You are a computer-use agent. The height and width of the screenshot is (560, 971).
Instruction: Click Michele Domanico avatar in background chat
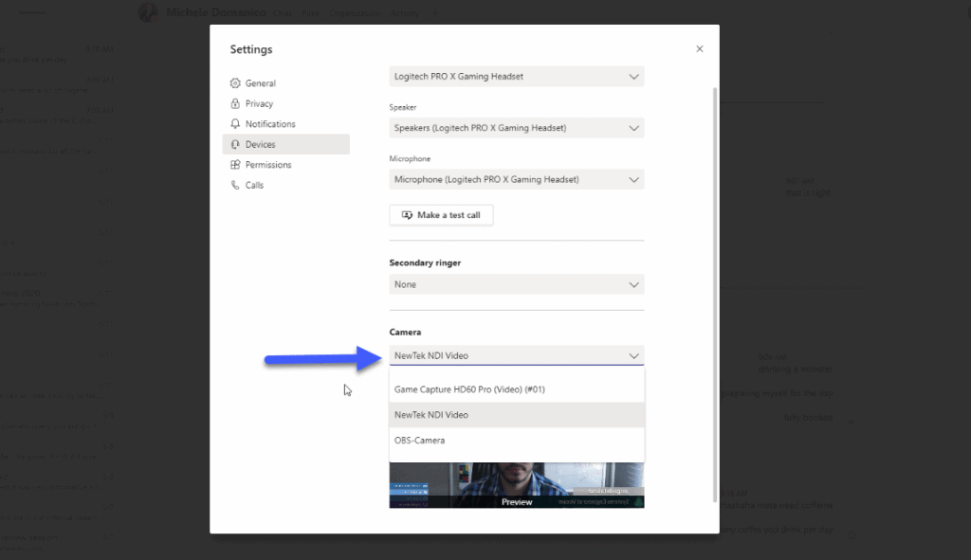click(x=148, y=12)
